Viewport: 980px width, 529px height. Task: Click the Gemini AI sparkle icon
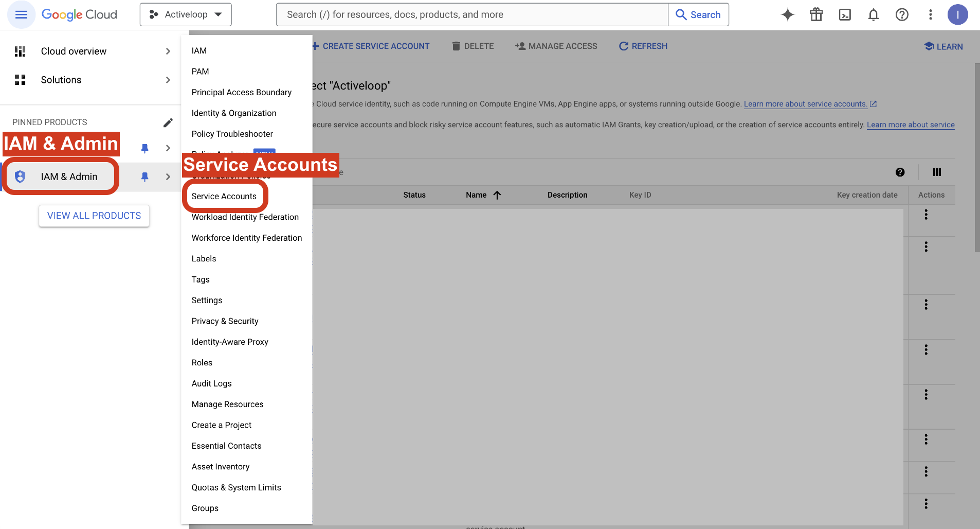(787, 15)
